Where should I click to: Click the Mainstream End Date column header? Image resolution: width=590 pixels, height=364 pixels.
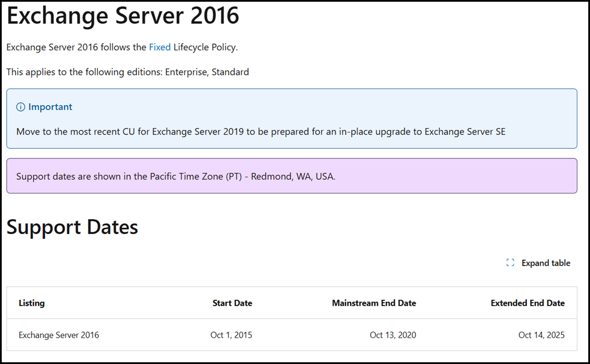[x=374, y=303]
